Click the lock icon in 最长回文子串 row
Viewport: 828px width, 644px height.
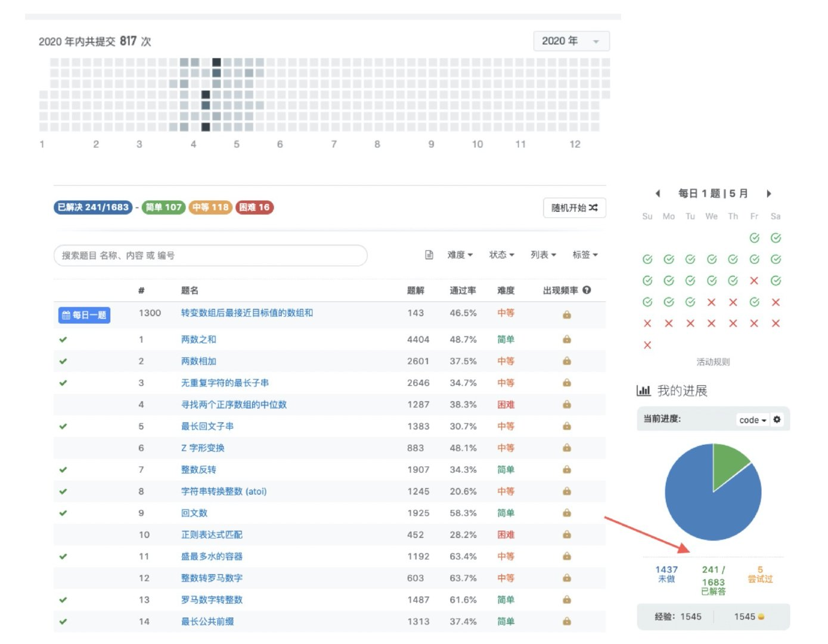[567, 426]
